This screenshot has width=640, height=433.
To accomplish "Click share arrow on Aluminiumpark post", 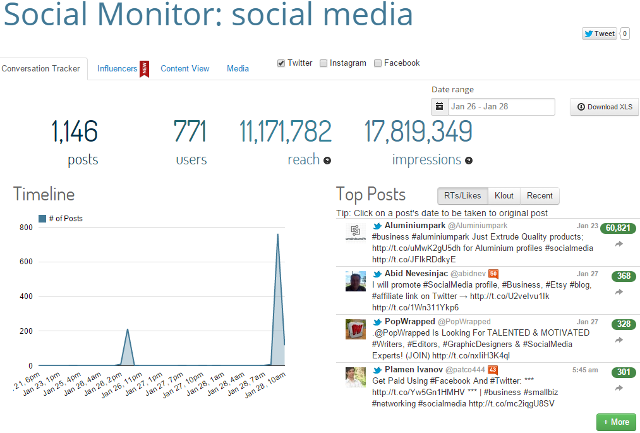I will (619, 244).
